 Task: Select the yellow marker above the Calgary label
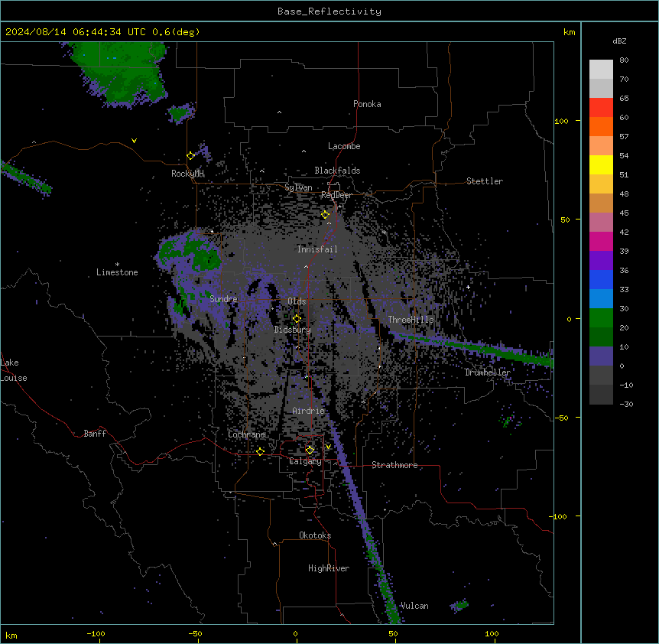(x=310, y=450)
